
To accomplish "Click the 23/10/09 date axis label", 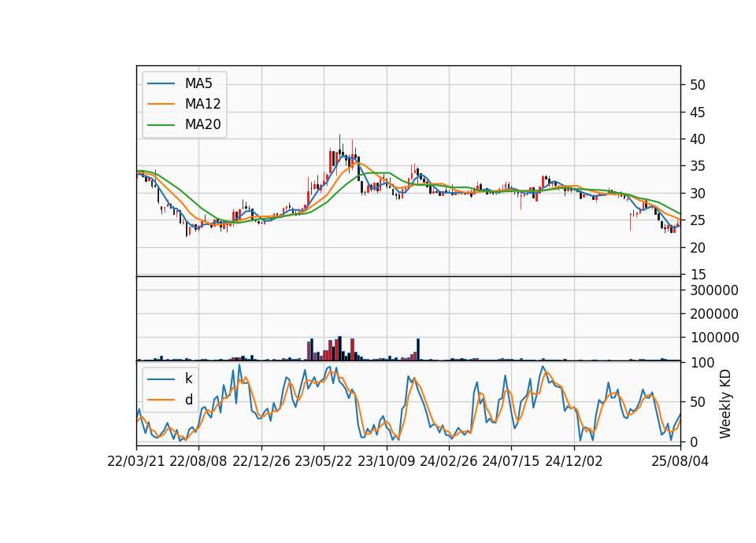I will (386, 461).
